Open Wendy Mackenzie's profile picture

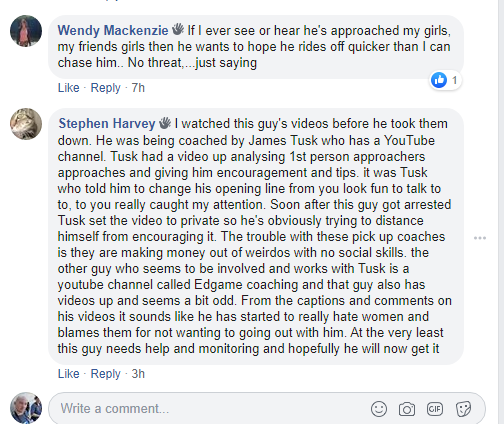tap(26, 31)
